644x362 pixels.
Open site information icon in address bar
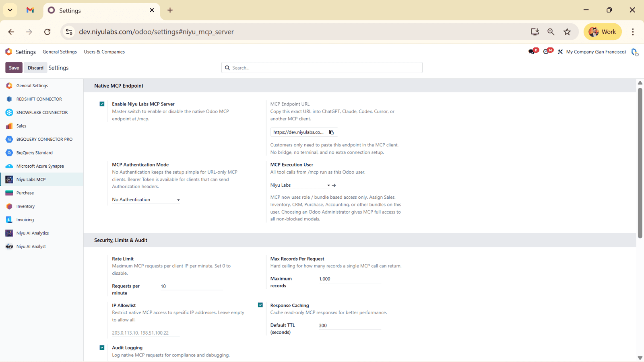69,32
